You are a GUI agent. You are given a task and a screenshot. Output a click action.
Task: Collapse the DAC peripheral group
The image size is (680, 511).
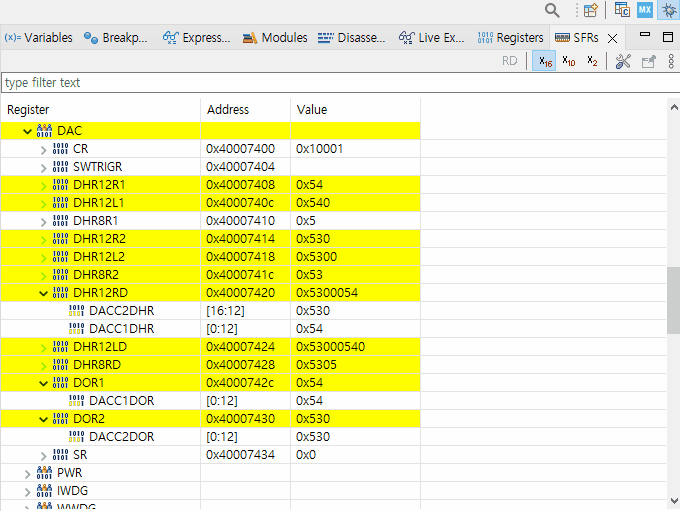pyautogui.click(x=27, y=131)
